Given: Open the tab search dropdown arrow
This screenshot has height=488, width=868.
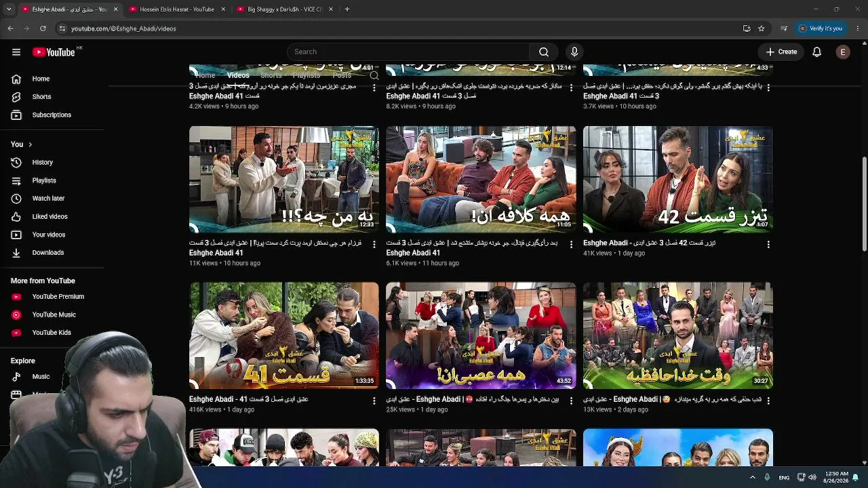Looking at the screenshot, I should (9, 9).
